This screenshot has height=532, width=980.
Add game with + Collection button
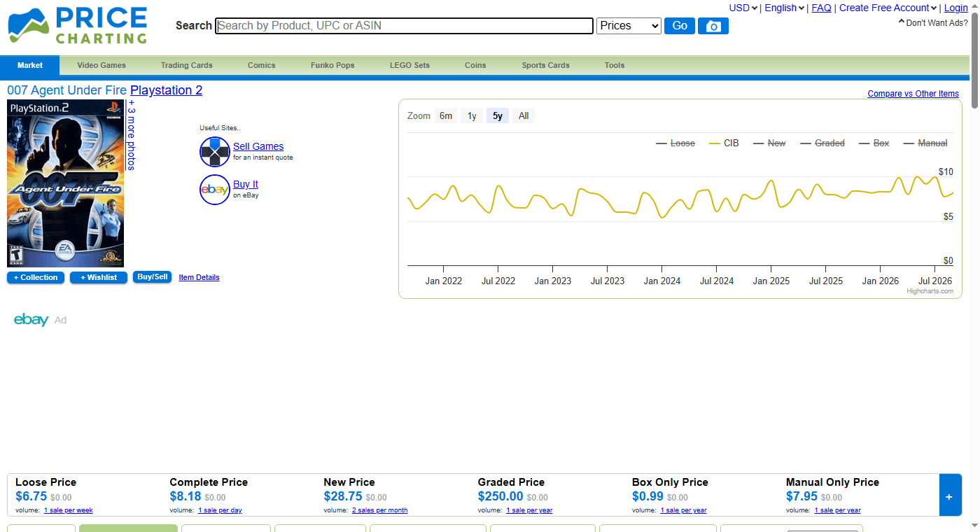(36, 278)
